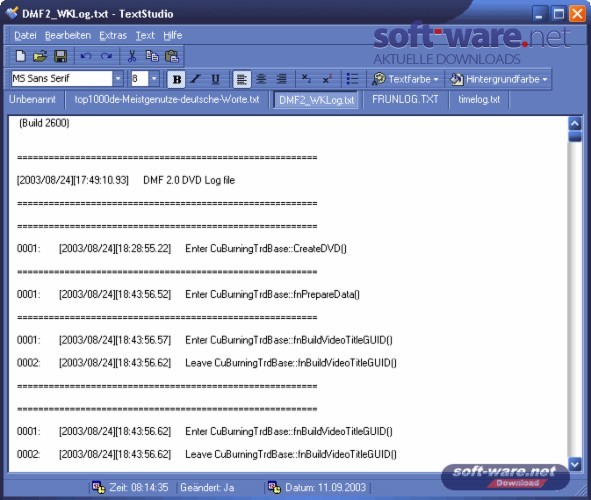The image size is (591, 500).
Task: Toggle bold formatting button
Action: 176,79
